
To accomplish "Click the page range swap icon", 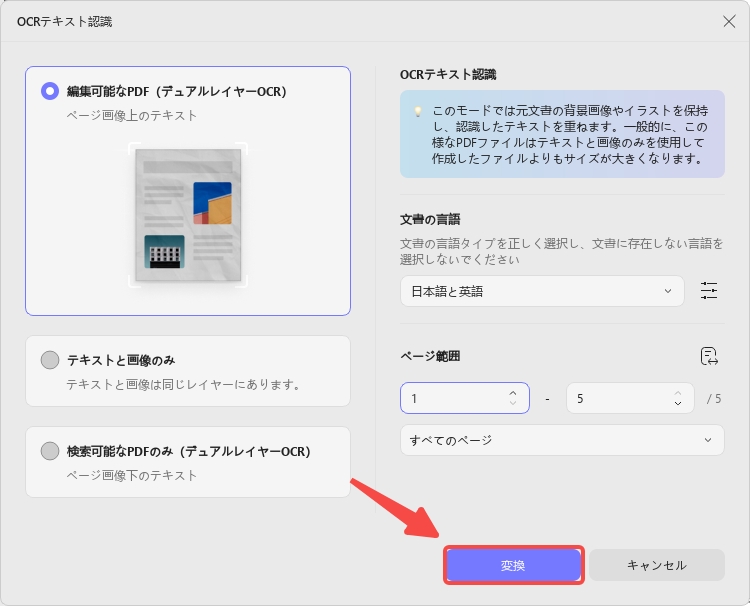I will tap(709, 356).
